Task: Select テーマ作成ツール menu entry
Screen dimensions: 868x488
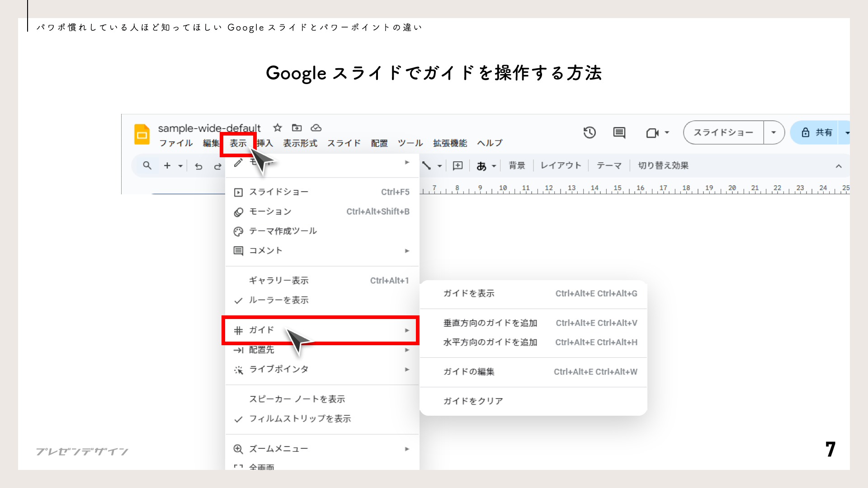Action: pos(322,231)
